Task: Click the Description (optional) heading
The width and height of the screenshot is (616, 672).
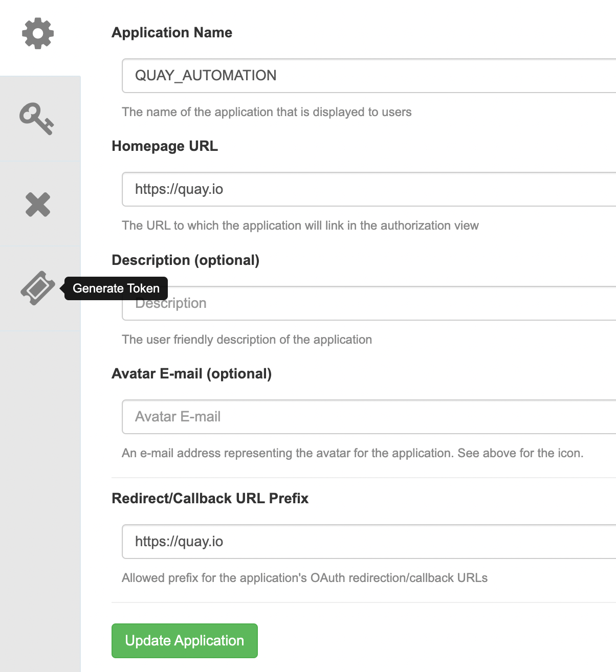Action: pos(186,260)
